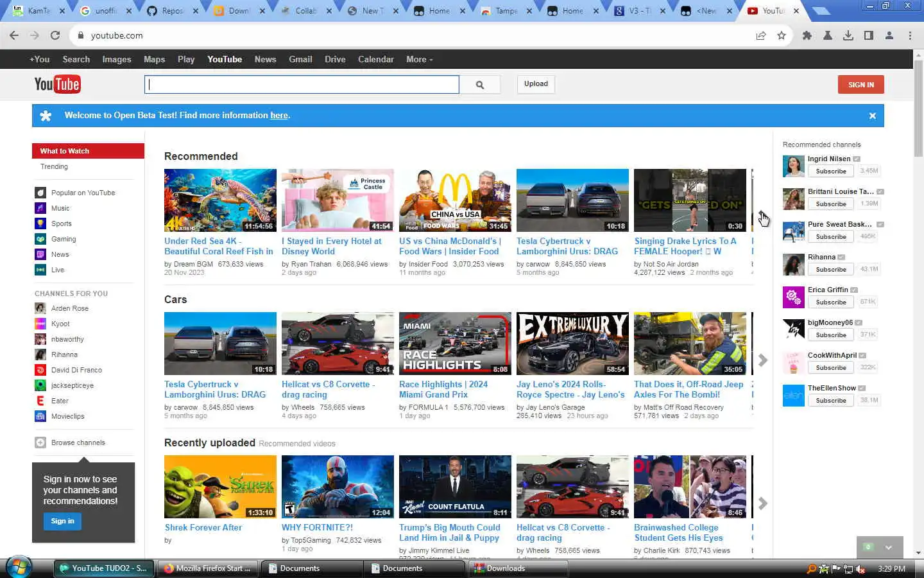This screenshot has height=578, width=924.
Task: Bookmark the page with star icon
Action: 782,35
